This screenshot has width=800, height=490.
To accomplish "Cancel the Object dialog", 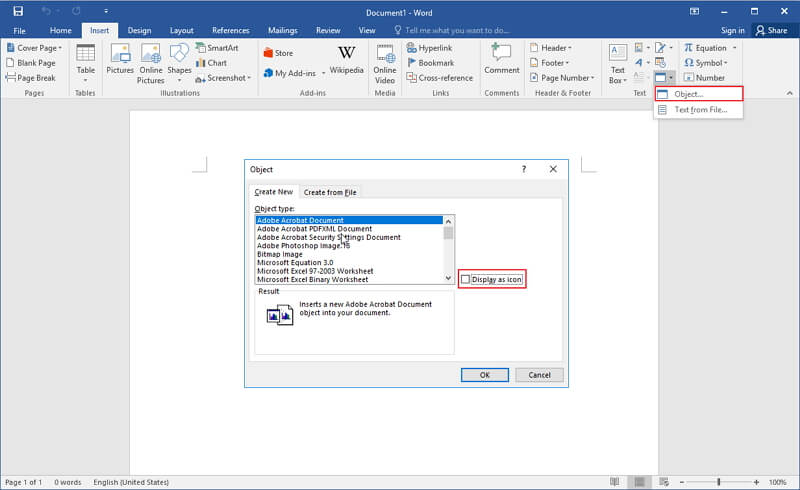I will (539, 375).
